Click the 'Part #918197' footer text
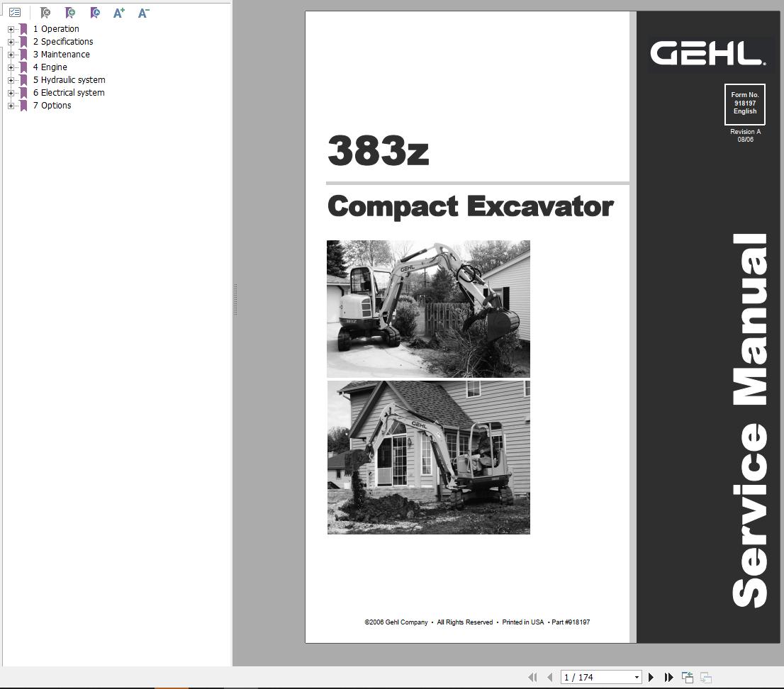The height and width of the screenshot is (689, 784). [x=571, y=622]
